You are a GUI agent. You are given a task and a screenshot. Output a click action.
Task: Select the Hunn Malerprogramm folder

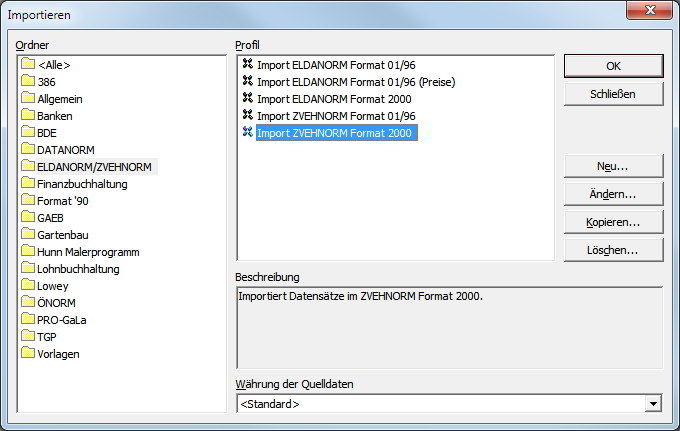(87, 251)
